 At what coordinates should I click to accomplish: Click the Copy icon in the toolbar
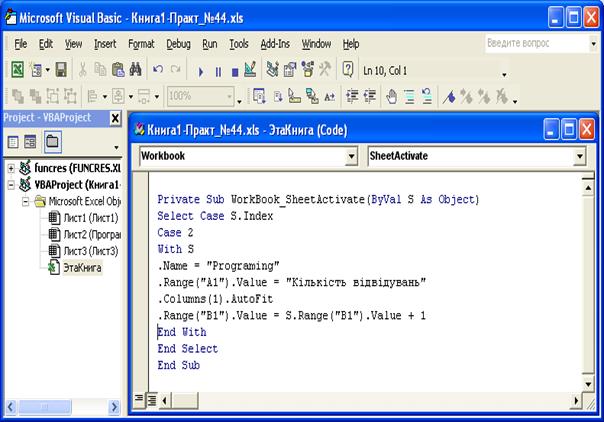pos(100,70)
